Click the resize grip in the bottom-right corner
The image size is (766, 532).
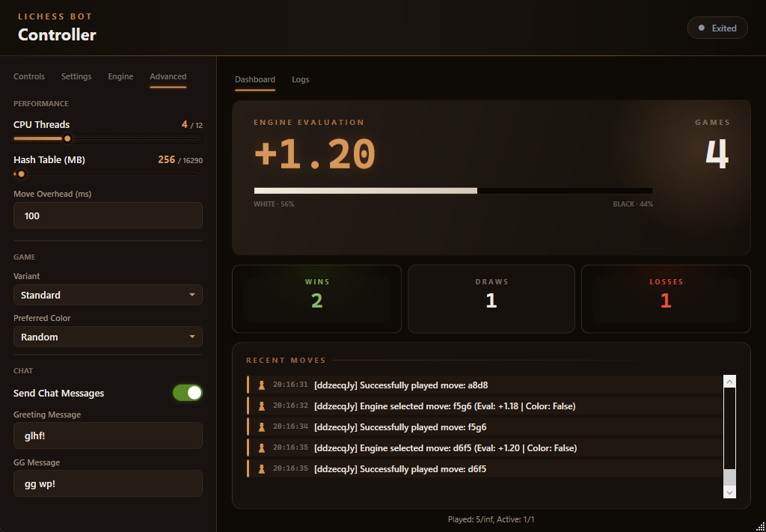(x=761, y=527)
